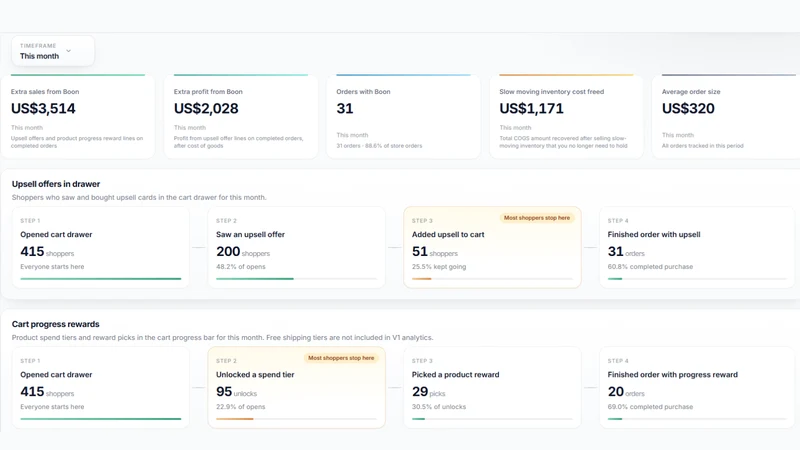Click the Orders with Boon label

coord(363,92)
